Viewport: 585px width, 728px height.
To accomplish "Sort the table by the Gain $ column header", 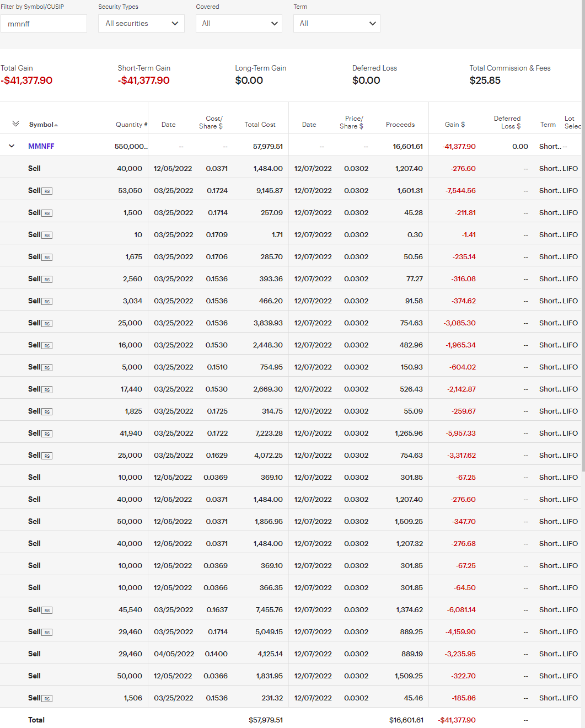I will [454, 125].
